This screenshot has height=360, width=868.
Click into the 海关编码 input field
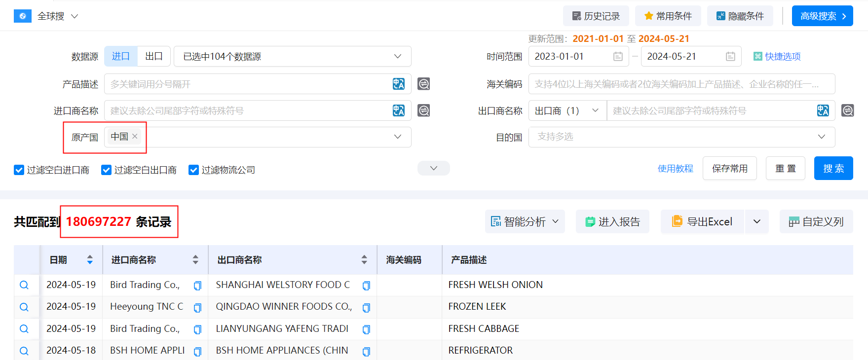tap(681, 84)
